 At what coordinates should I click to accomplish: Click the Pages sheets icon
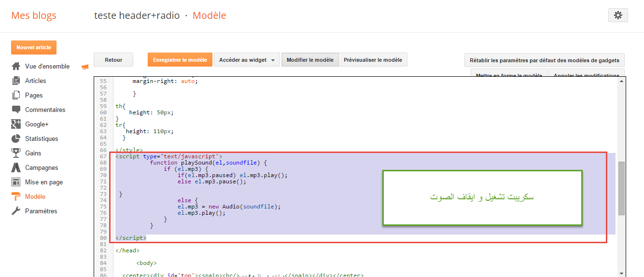[16, 95]
